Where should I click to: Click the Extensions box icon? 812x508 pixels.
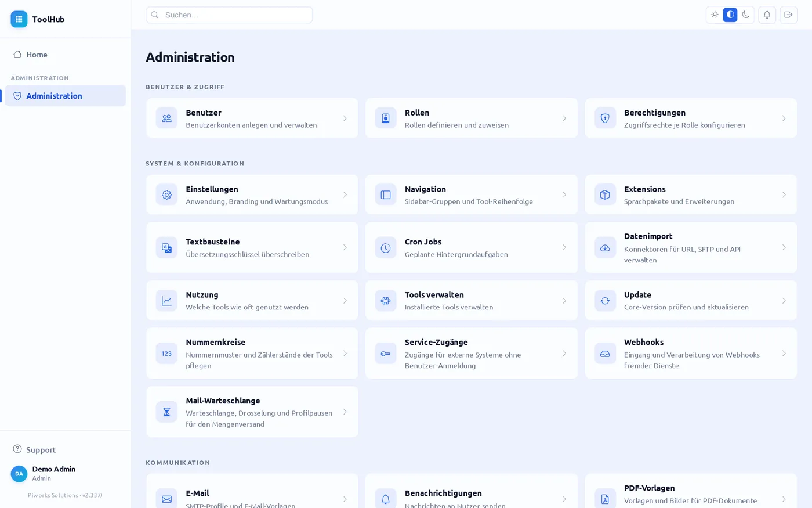pos(605,195)
